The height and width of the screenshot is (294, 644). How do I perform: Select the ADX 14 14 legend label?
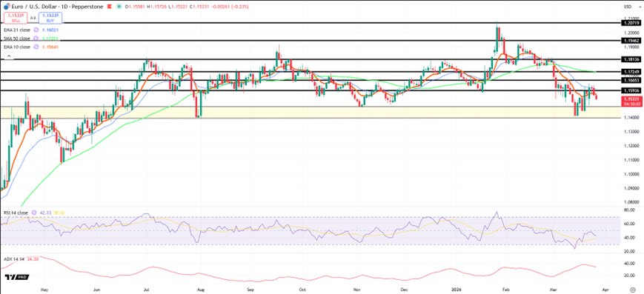[x=13, y=259]
